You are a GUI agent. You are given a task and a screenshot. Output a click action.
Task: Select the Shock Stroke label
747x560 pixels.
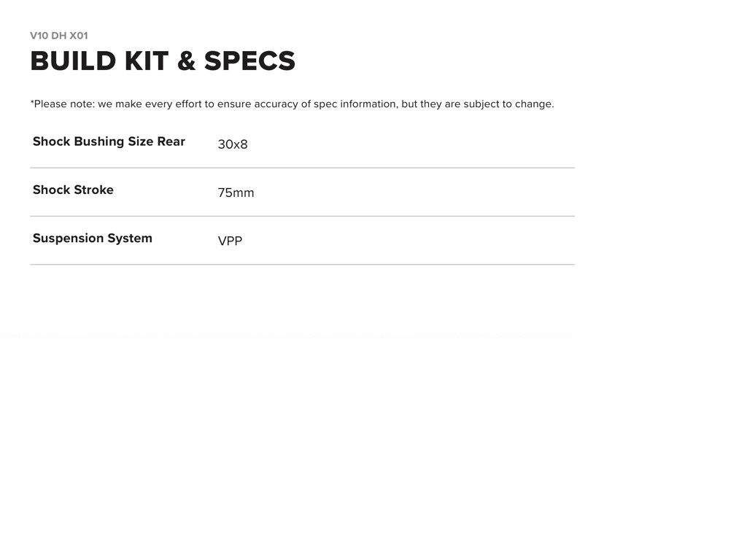[x=73, y=190]
